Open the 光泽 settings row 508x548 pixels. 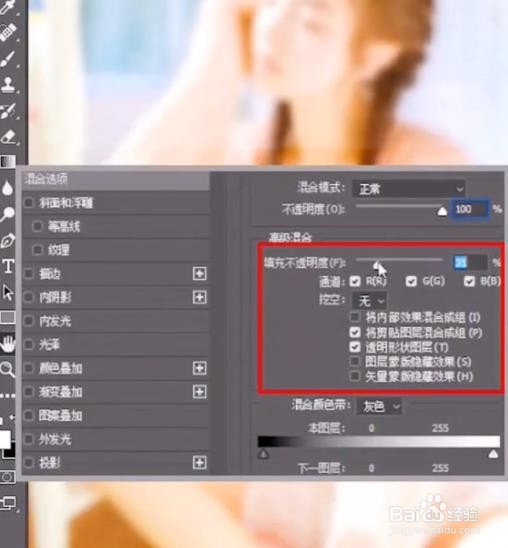point(115,345)
